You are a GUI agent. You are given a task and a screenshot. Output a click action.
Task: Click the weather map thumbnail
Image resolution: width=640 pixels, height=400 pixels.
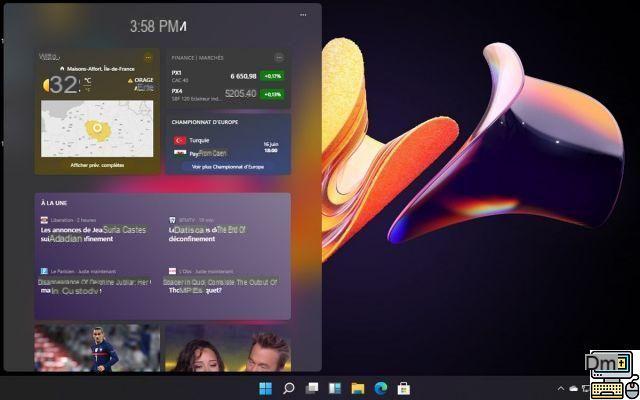(97, 129)
